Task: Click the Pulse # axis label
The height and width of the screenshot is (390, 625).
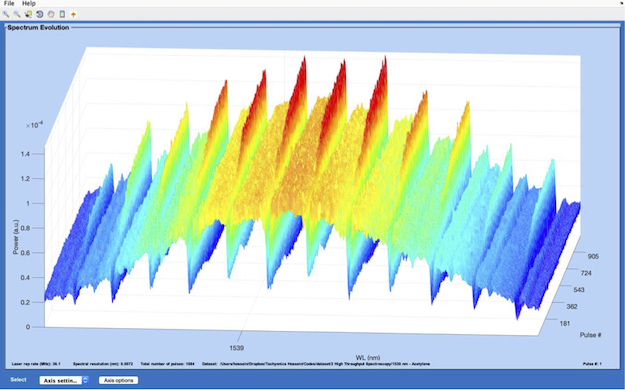Action: [590, 335]
